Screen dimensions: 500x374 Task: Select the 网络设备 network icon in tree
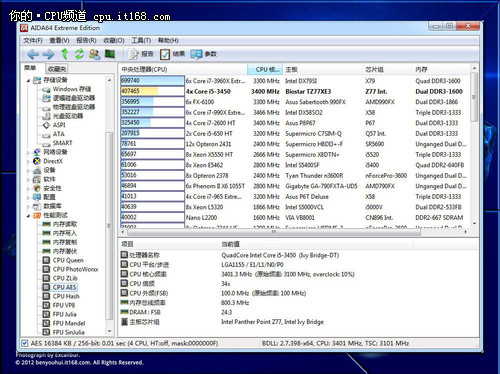(x=37, y=152)
